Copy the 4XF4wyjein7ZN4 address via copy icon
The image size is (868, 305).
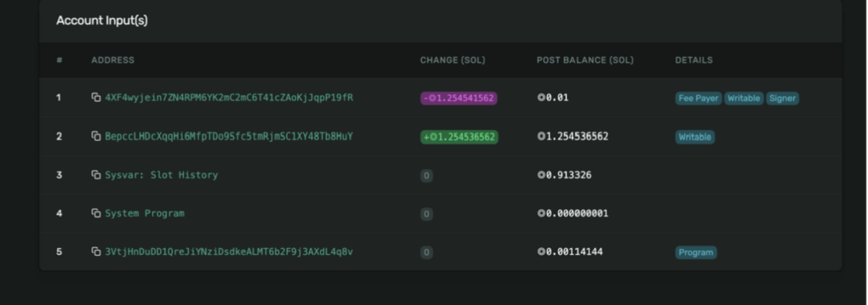pyautogui.click(x=96, y=97)
